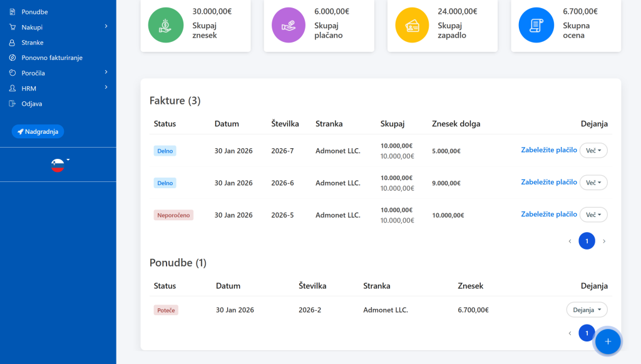Viewport: 641px width, 364px height.
Task: Click Zabeležite plačilo for invoice 2026-5
Action: pos(548,214)
